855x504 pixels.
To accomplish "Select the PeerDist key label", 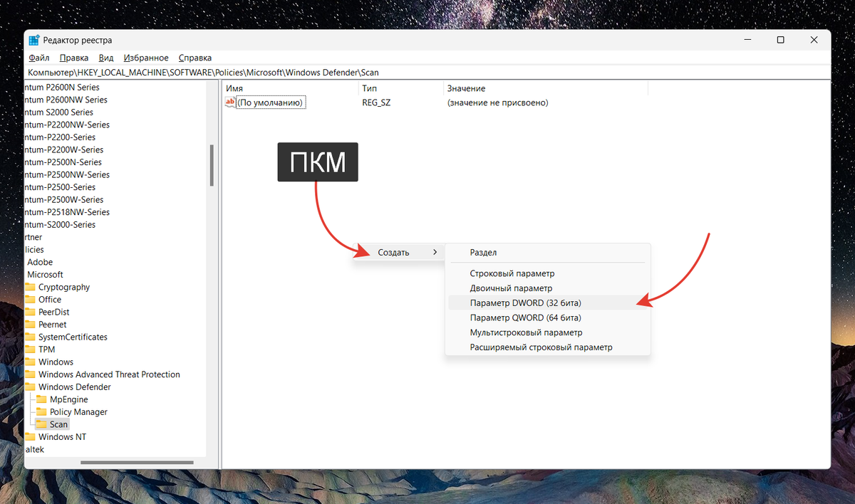I will point(54,313).
